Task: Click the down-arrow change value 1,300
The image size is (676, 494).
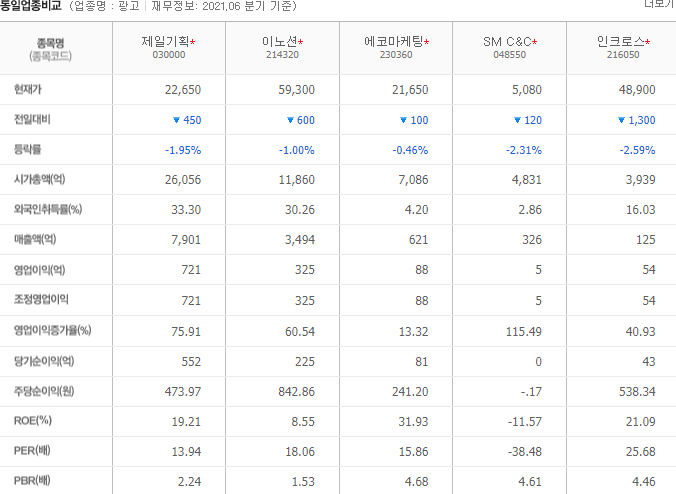Action: pos(637,120)
